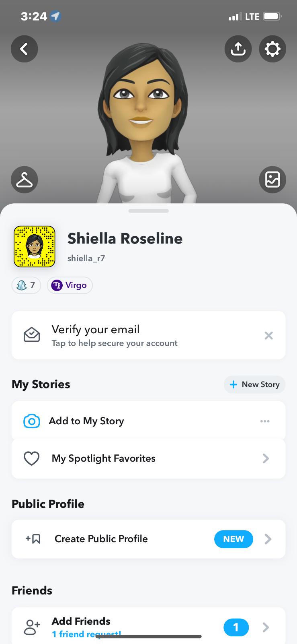Tap the heart icon for Spotlight Favorites
Viewport: 297px width, 644px height.
(x=31, y=458)
